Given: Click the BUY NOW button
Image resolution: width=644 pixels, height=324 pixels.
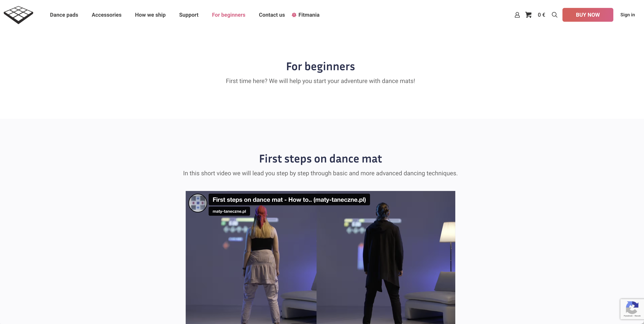Looking at the screenshot, I should coord(588,15).
